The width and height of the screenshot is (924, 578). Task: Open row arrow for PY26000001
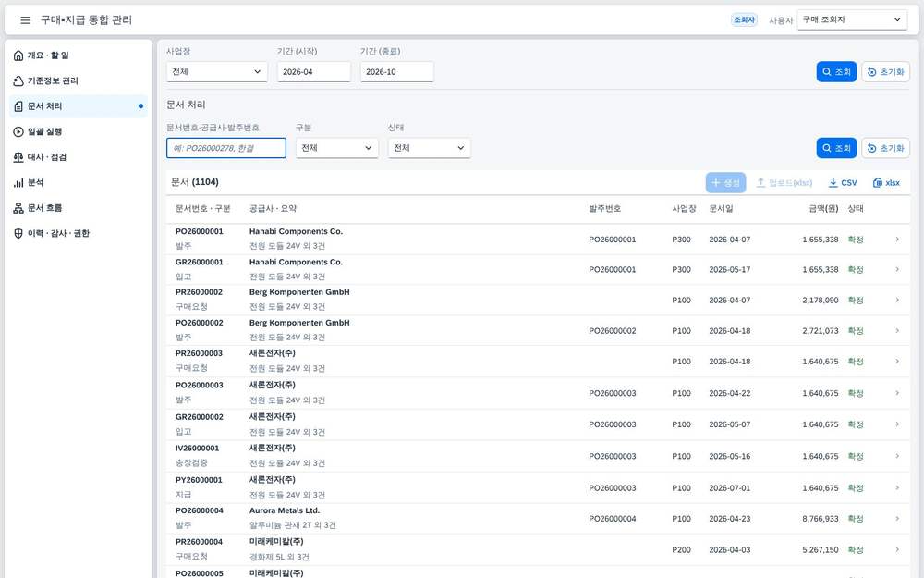[897, 487]
